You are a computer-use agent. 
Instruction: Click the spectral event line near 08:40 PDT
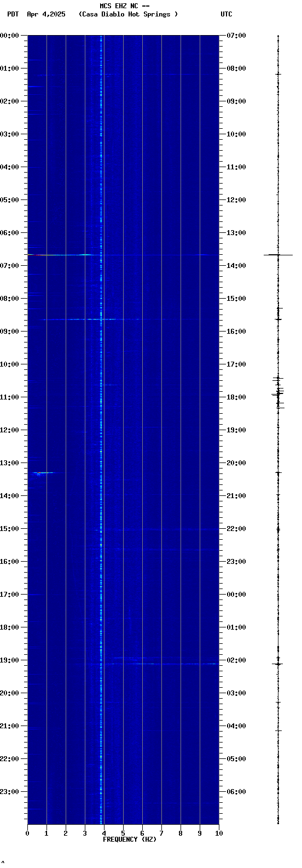(90, 319)
